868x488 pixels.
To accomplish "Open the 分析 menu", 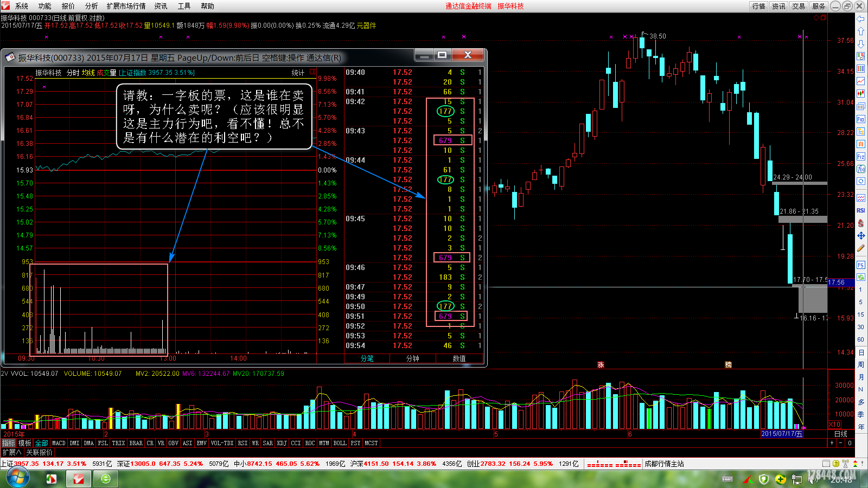I will coord(91,6).
